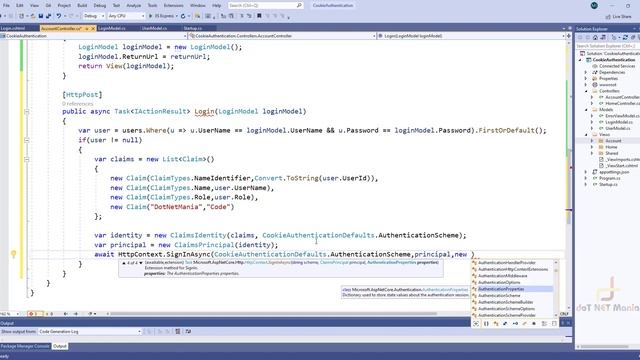
Task: Switch to the LoginModel.cs tab
Action: tap(112, 28)
